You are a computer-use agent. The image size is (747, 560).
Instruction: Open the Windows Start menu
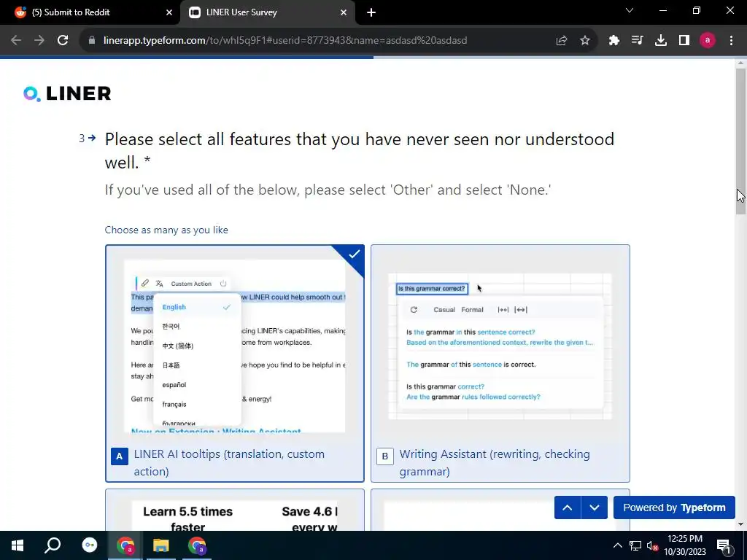(18, 545)
